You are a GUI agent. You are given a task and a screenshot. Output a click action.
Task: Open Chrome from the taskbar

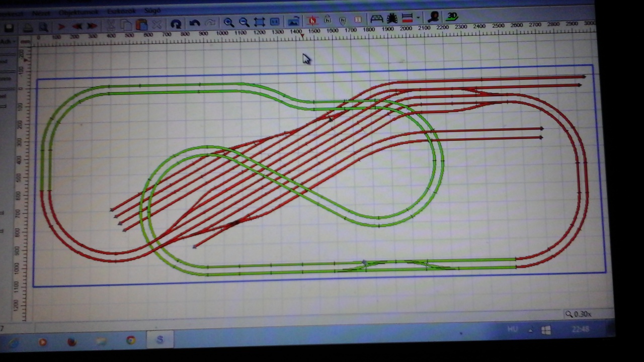click(x=130, y=340)
